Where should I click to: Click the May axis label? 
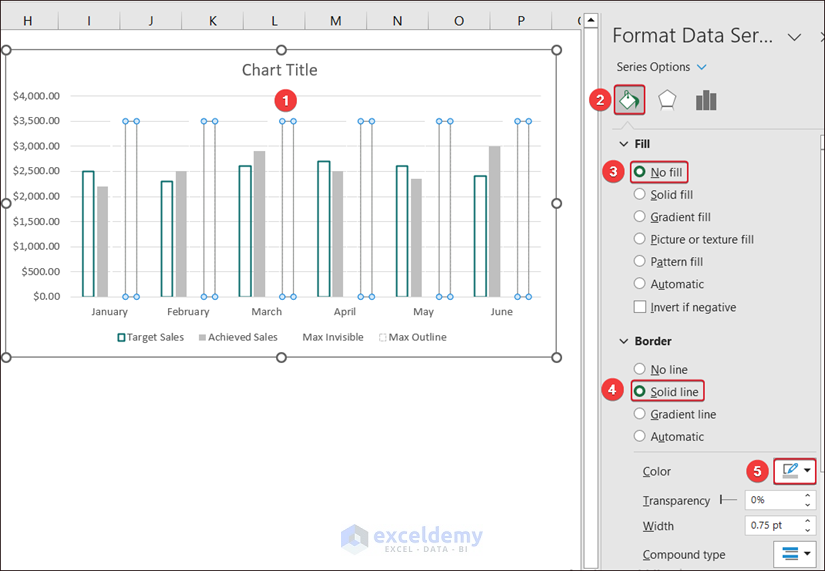tap(423, 312)
